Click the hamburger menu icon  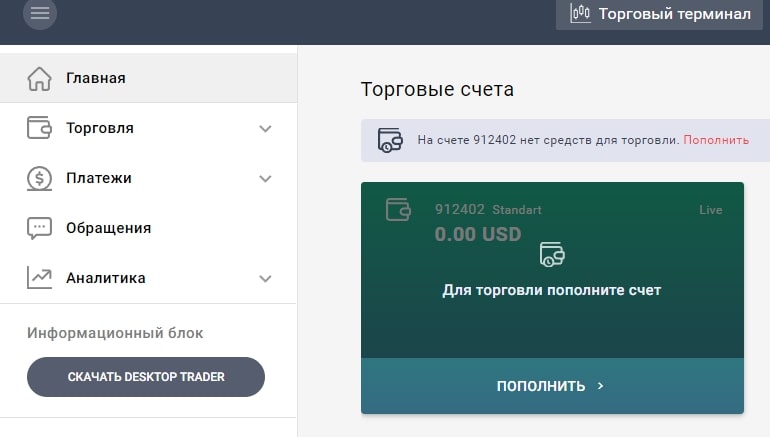tap(40, 14)
